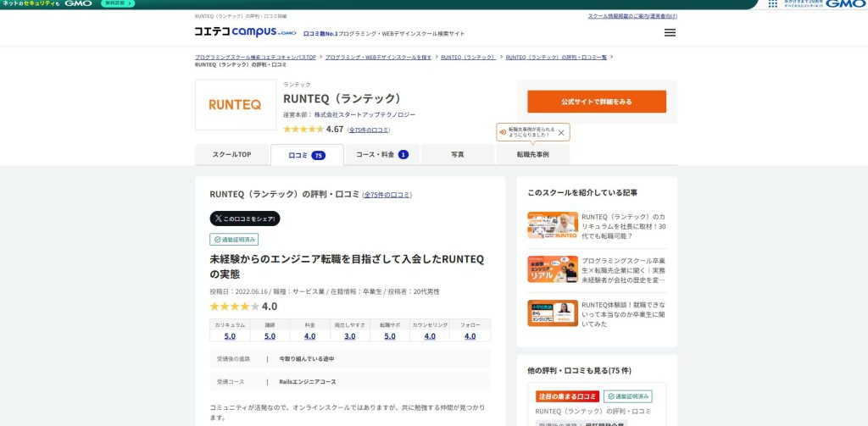Click 転職サポ score 5.0

tap(390, 336)
